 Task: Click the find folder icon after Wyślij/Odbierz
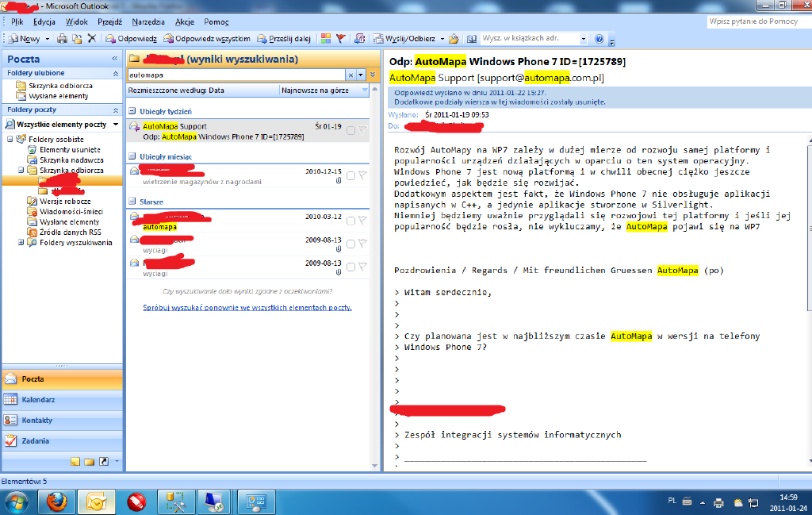(454, 39)
